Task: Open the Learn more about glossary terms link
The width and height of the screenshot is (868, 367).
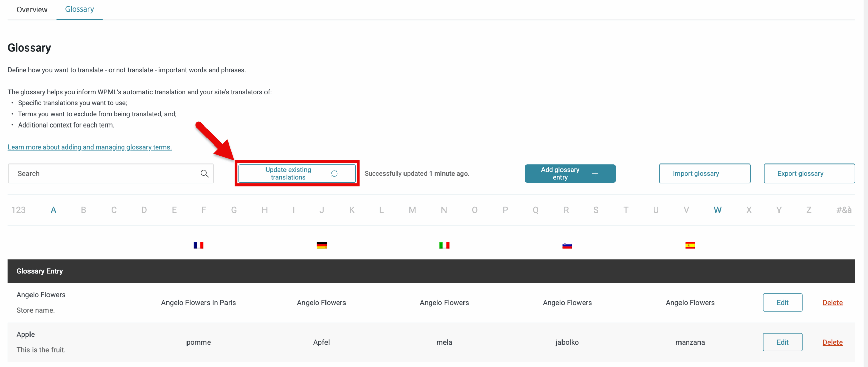Action: point(90,147)
